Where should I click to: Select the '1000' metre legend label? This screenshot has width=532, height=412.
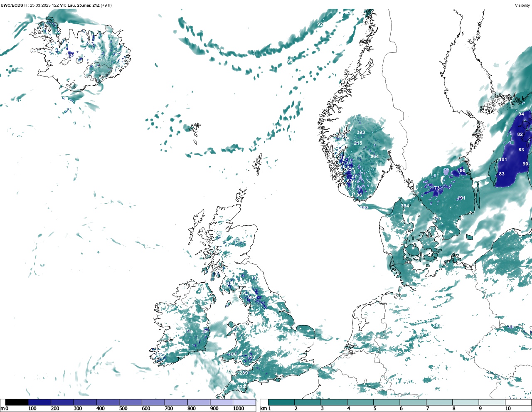coord(239,409)
